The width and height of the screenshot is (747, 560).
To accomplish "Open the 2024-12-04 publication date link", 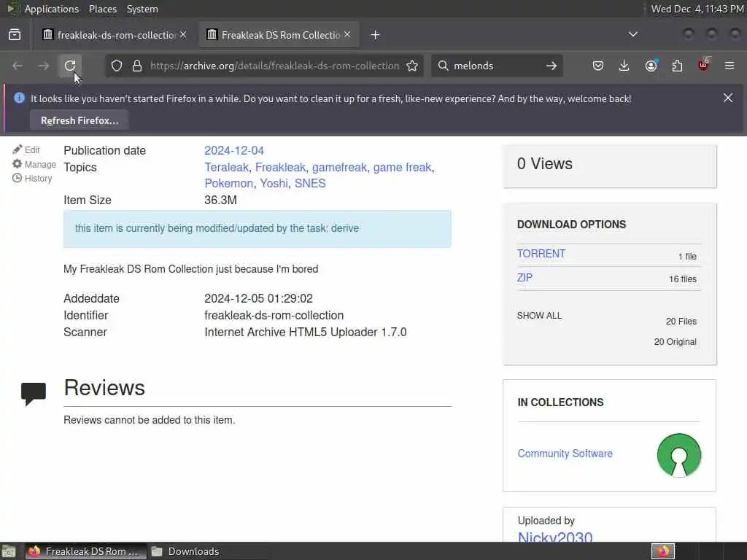I will (234, 150).
